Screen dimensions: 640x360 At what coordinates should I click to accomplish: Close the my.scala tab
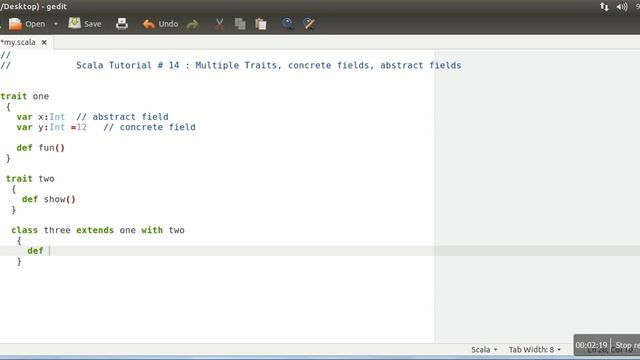pos(44,42)
